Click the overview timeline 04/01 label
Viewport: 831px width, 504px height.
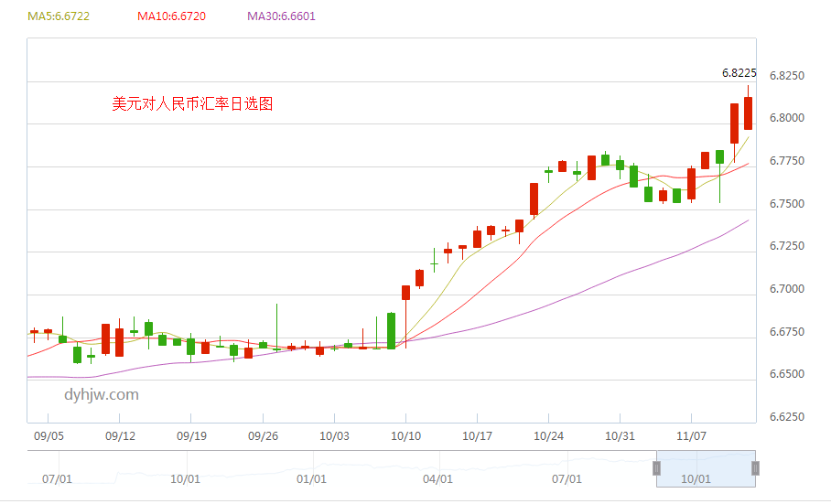click(437, 479)
